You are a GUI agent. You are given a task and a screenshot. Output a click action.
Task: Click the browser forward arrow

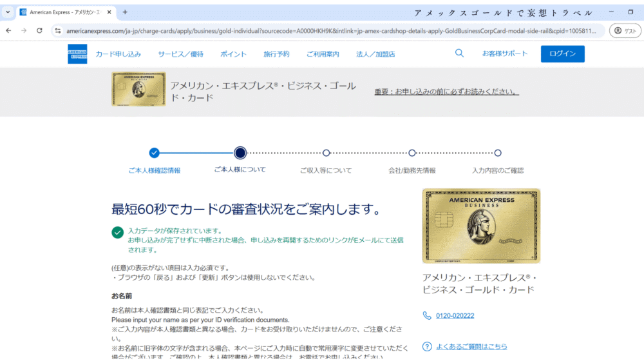(x=24, y=31)
